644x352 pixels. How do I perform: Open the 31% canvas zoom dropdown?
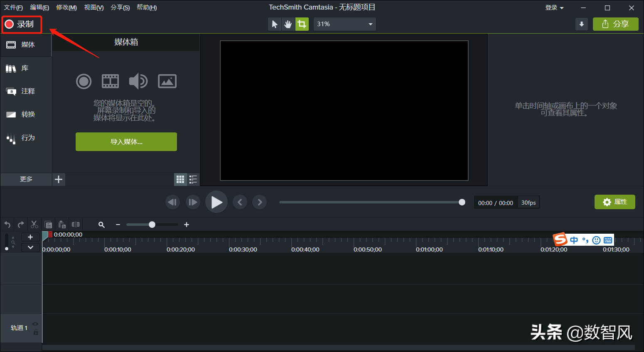[x=345, y=24]
